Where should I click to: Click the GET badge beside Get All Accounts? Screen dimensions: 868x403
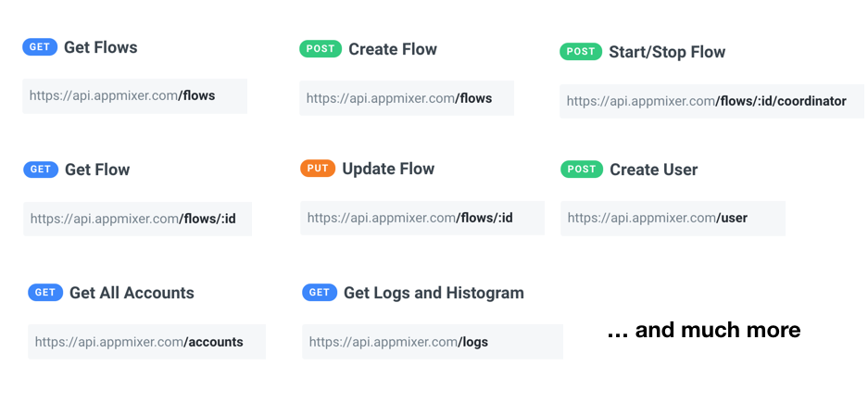point(45,293)
